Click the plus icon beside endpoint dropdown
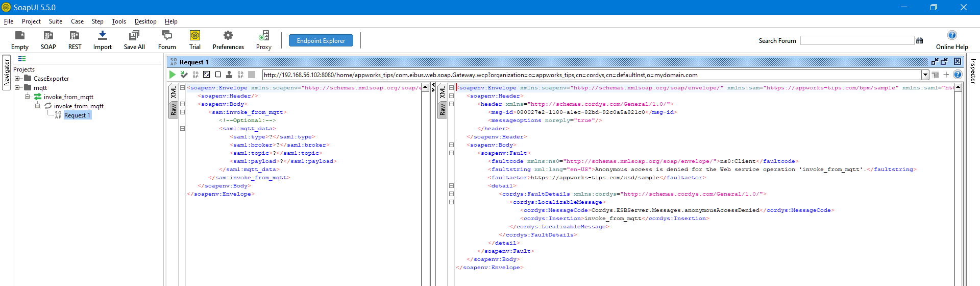The image size is (980, 286). coord(946,75)
